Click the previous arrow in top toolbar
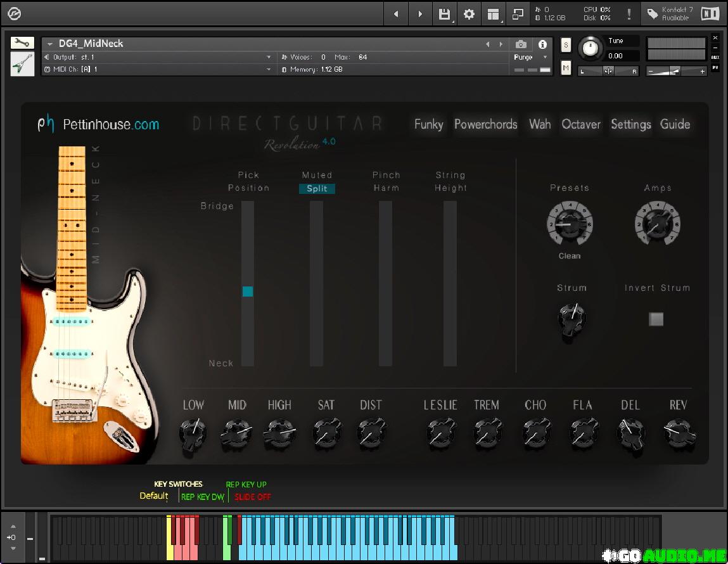Image resolution: width=728 pixels, height=564 pixels. point(396,14)
